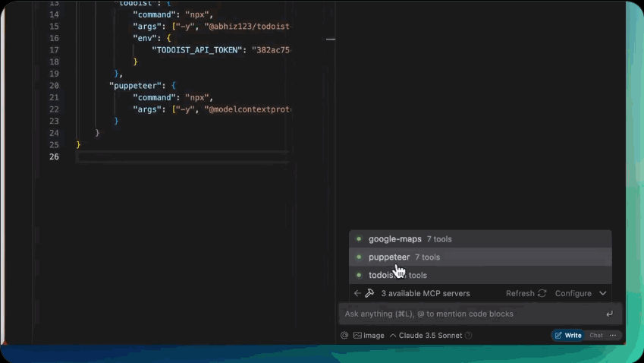The width and height of the screenshot is (644, 363).
Task: Switch to Write mode
Action: (568, 335)
